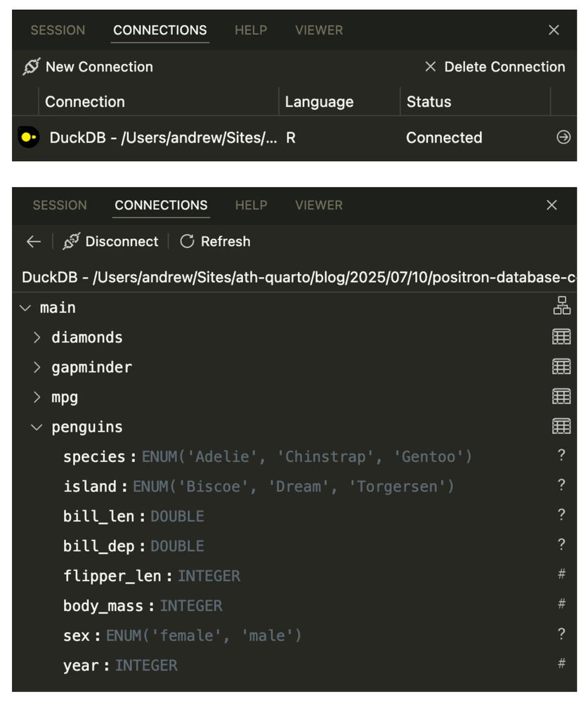Select DuckDB connection path in upper panel
588x703 pixels.
[163, 138]
